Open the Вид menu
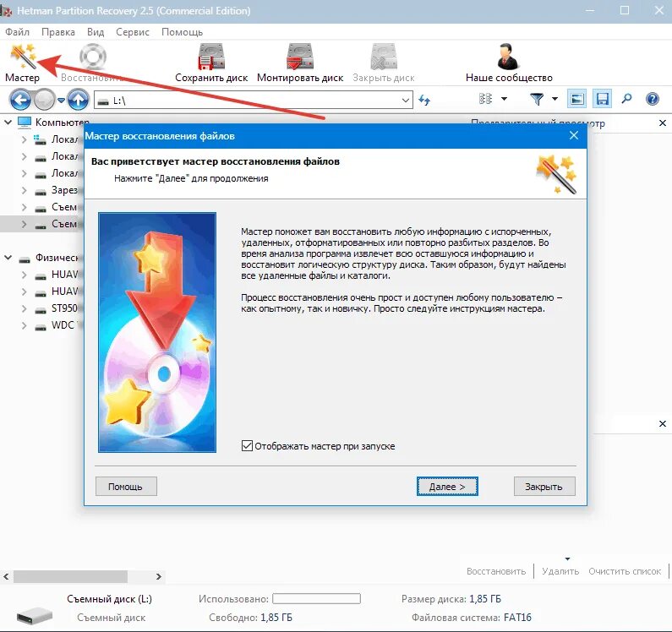This screenshot has height=632, width=672. (x=96, y=32)
